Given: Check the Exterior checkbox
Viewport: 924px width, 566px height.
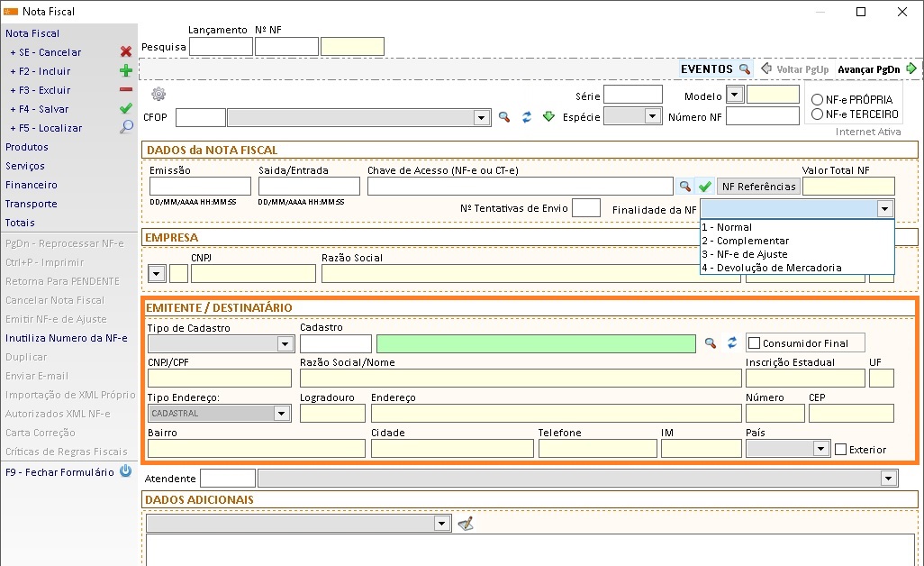Looking at the screenshot, I should point(840,449).
